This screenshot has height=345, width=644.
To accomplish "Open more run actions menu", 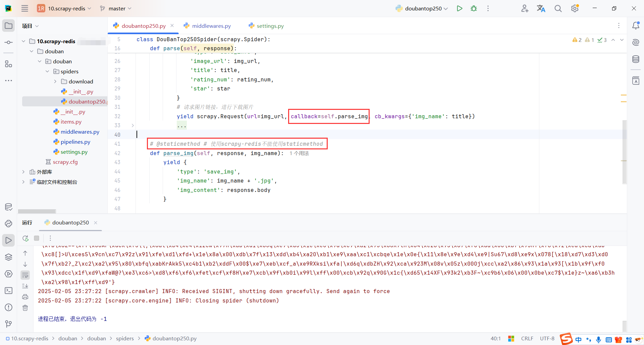I will (x=488, y=8).
